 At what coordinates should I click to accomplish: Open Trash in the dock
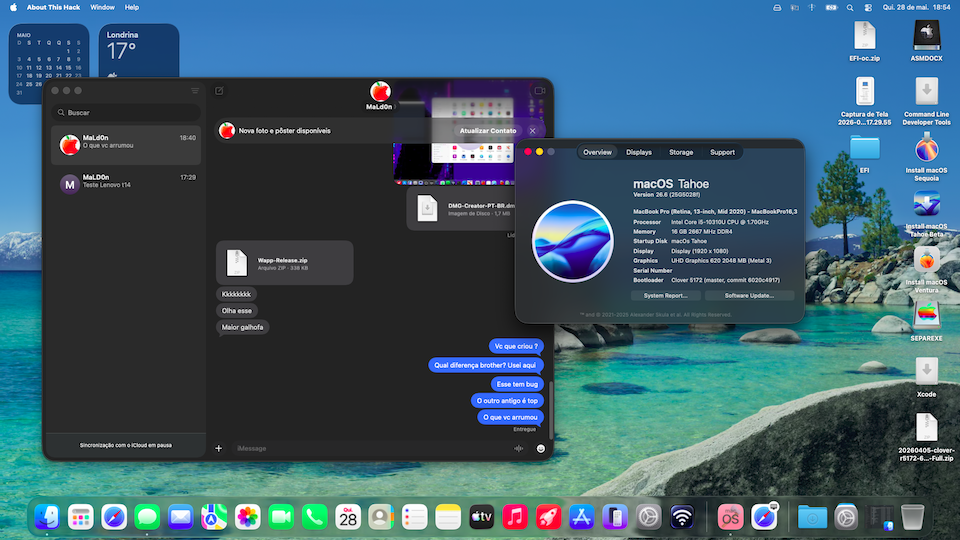(x=912, y=517)
